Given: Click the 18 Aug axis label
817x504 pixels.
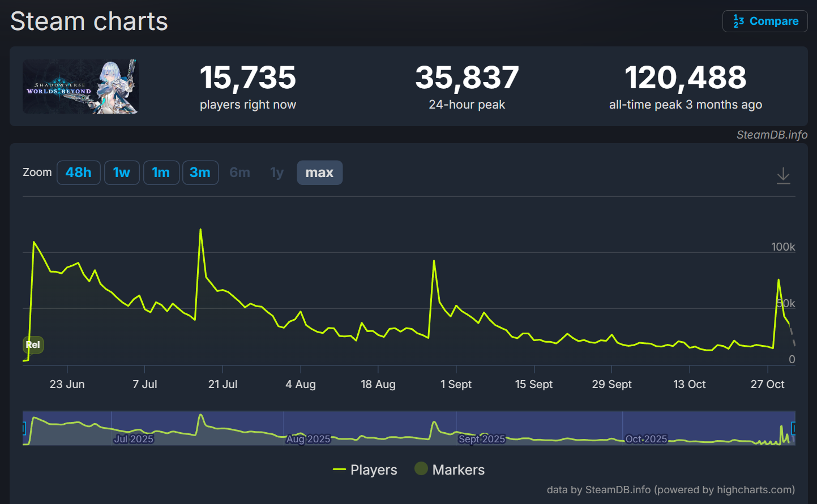Looking at the screenshot, I should [x=378, y=384].
